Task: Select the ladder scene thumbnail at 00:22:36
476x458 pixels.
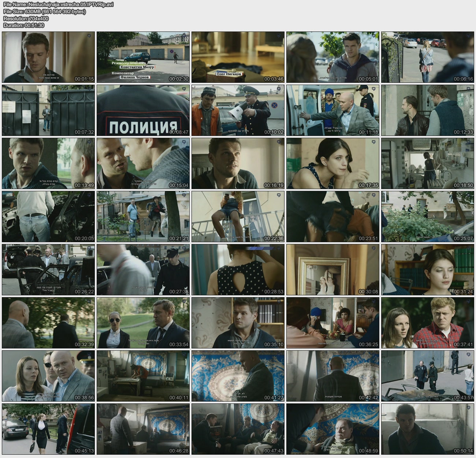Action: [238, 217]
